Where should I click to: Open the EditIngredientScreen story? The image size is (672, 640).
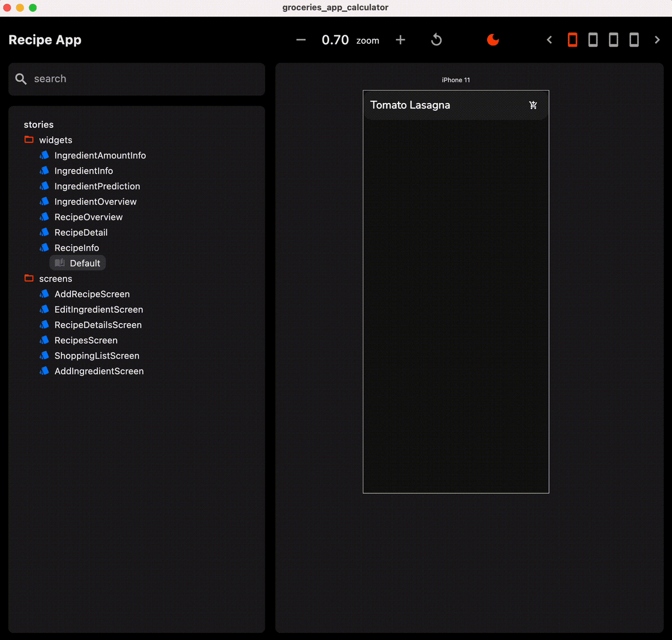point(99,310)
